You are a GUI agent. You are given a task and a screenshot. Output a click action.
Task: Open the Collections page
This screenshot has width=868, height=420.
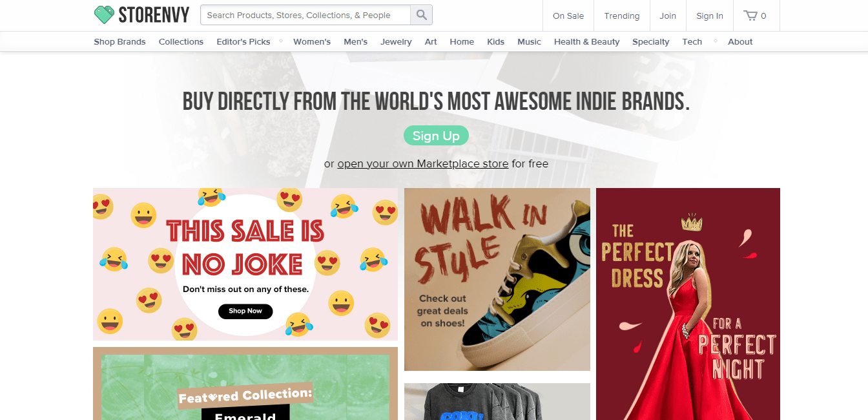click(x=181, y=41)
